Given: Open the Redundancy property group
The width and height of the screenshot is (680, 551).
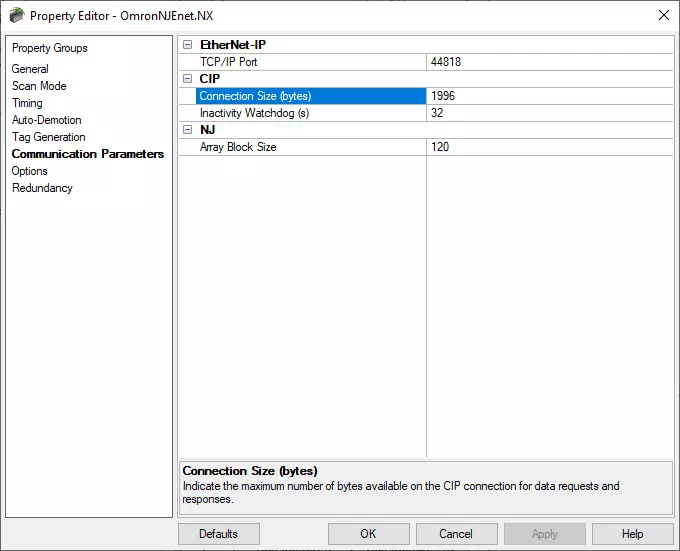Looking at the screenshot, I should pos(42,188).
